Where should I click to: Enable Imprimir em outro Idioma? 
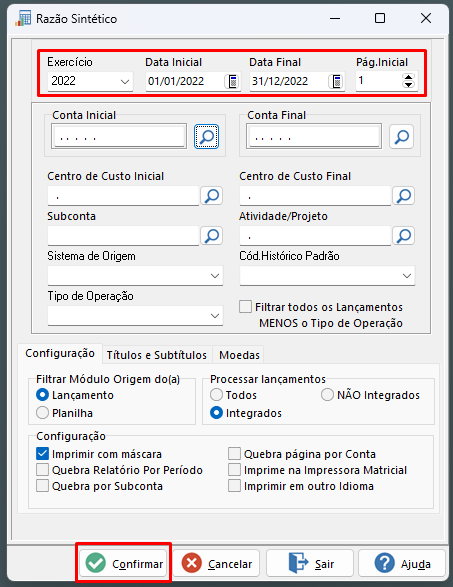coord(234,486)
